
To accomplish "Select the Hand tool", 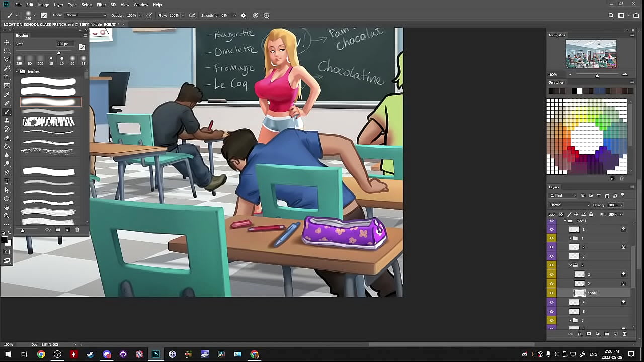I will point(7,207).
